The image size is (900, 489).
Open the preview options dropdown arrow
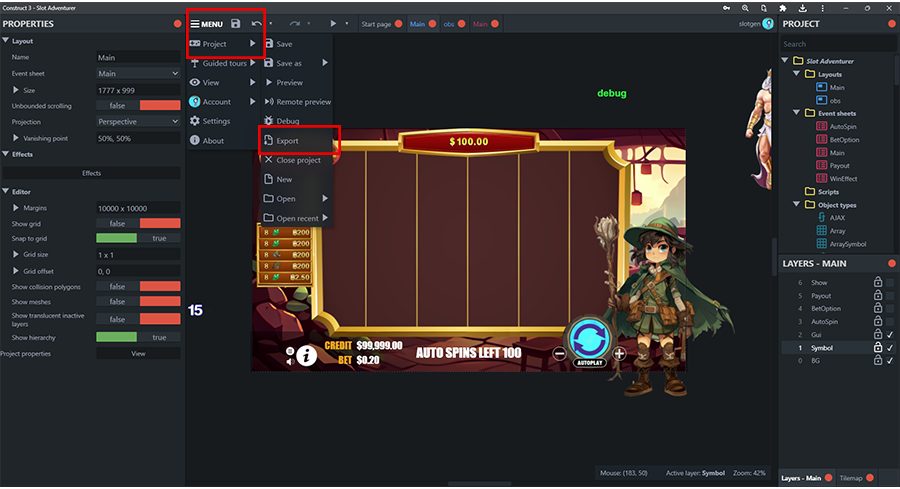point(347,24)
